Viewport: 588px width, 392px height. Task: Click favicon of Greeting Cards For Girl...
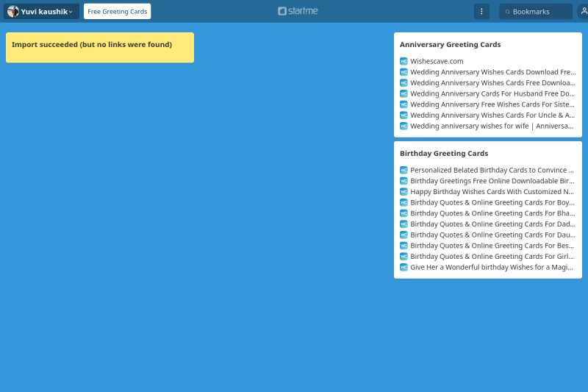(x=404, y=257)
